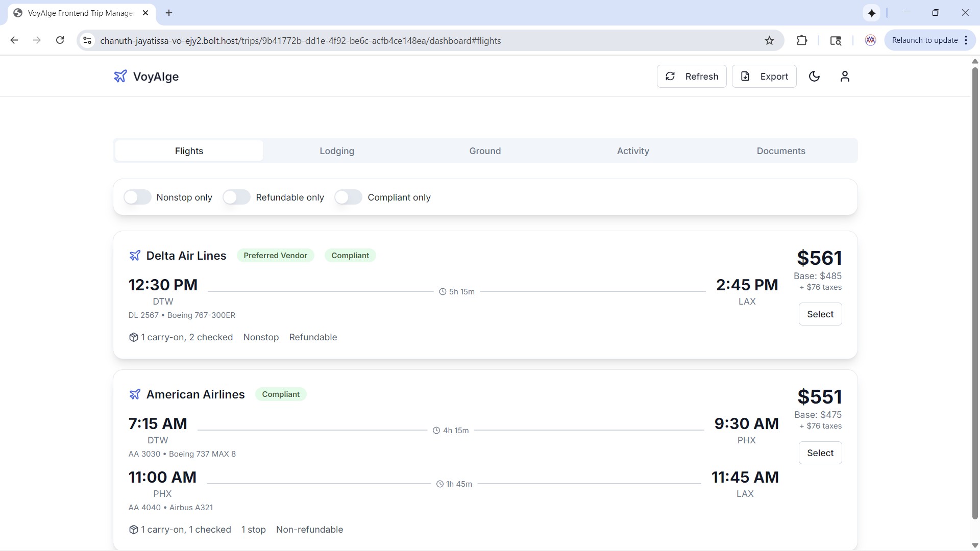The image size is (980, 551).
Task: Click the VoyAIge airplane logo
Action: click(x=120, y=77)
